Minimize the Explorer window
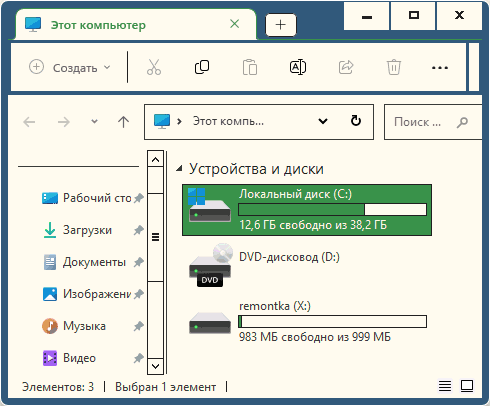This screenshot has width=490, height=406. [x=367, y=16]
